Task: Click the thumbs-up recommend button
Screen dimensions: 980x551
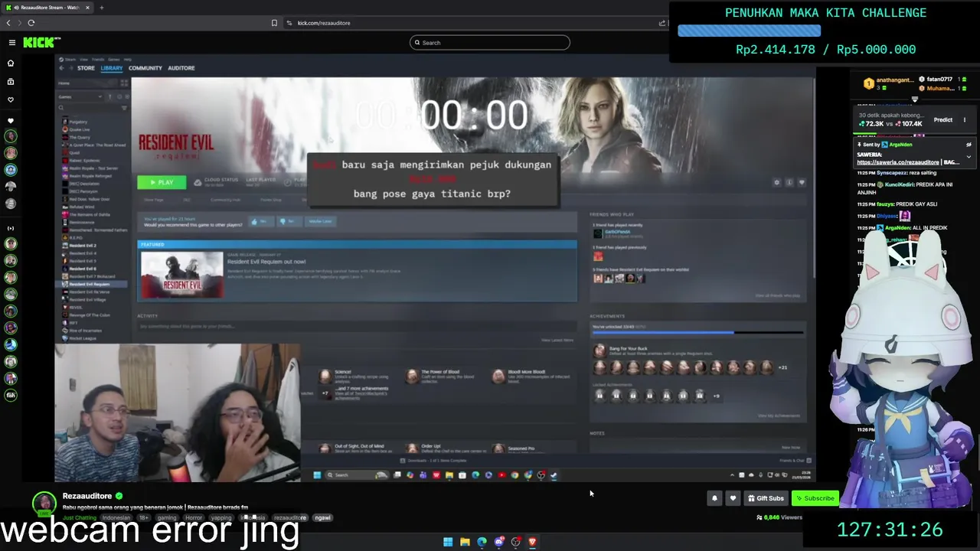Action: pyautogui.click(x=262, y=221)
